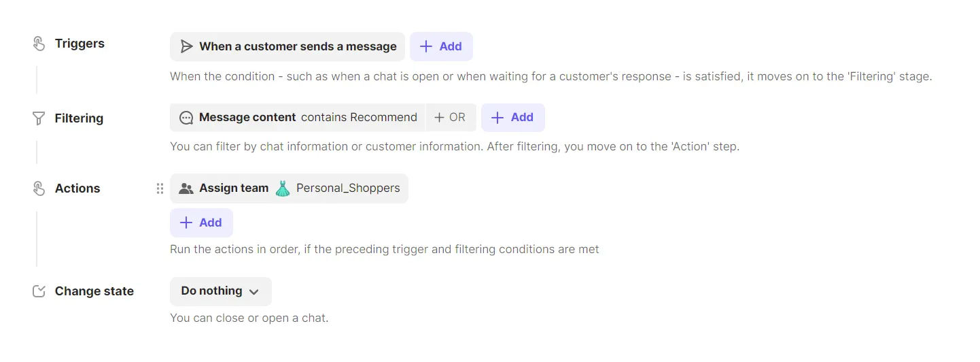Click the Actions hand-tap icon
Viewport: 980px width, 362px height.
[39, 188]
